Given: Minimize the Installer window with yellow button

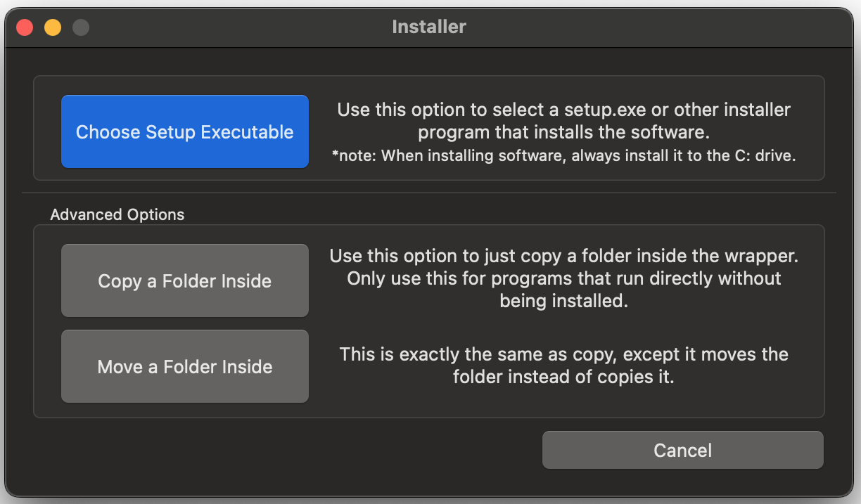Looking at the screenshot, I should click(53, 27).
